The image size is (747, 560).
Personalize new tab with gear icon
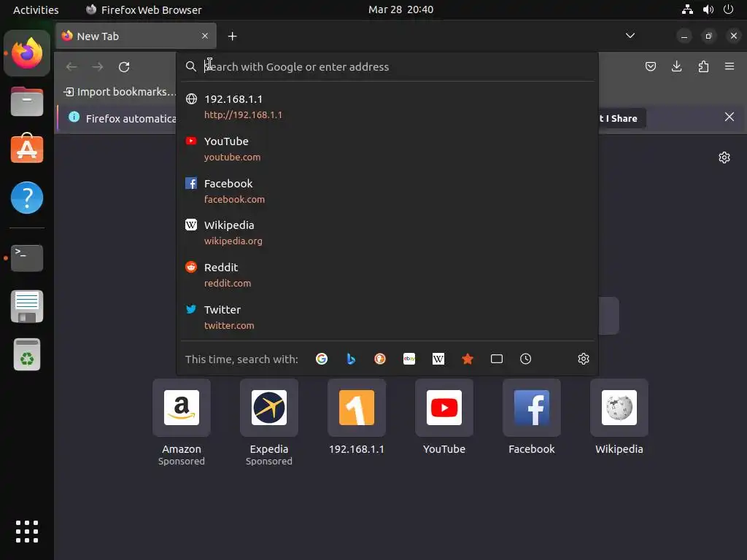(x=724, y=157)
